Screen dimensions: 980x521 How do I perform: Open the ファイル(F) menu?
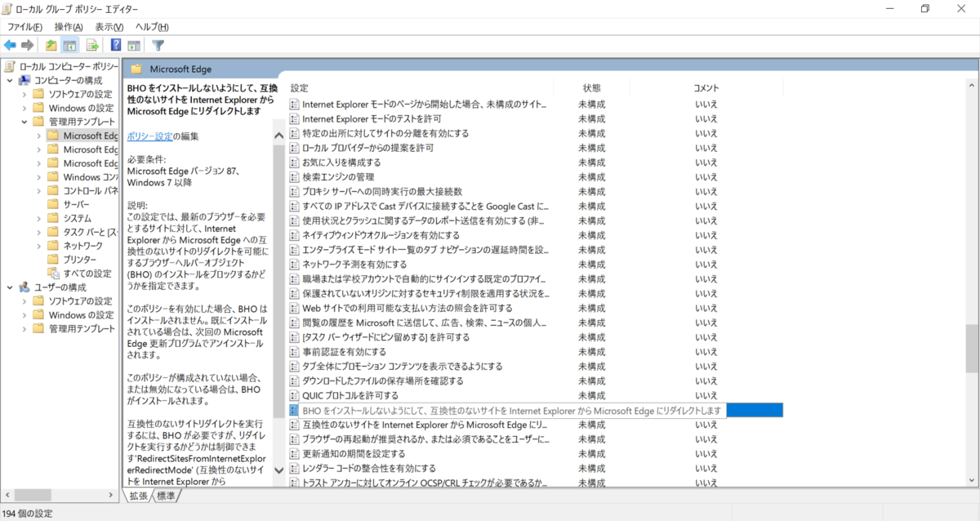(x=24, y=27)
